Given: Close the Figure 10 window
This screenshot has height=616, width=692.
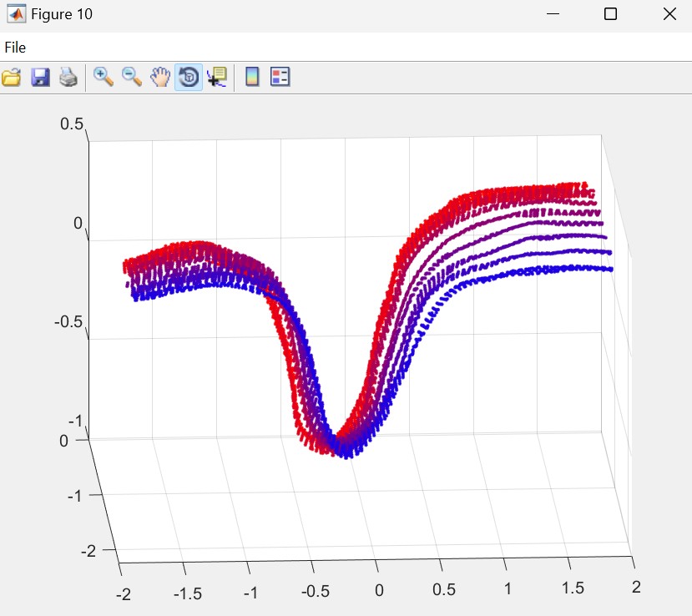Looking at the screenshot, I should (669, 14).
